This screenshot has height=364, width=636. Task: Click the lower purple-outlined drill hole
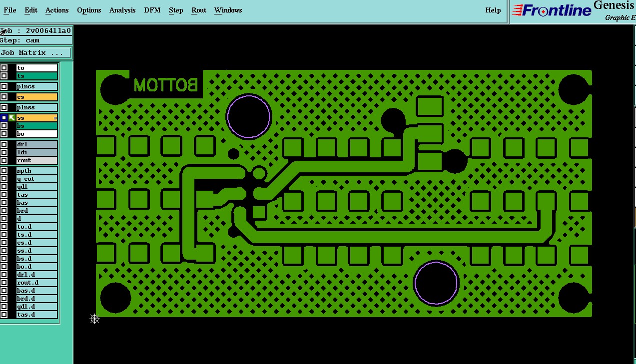coord(436,282)
